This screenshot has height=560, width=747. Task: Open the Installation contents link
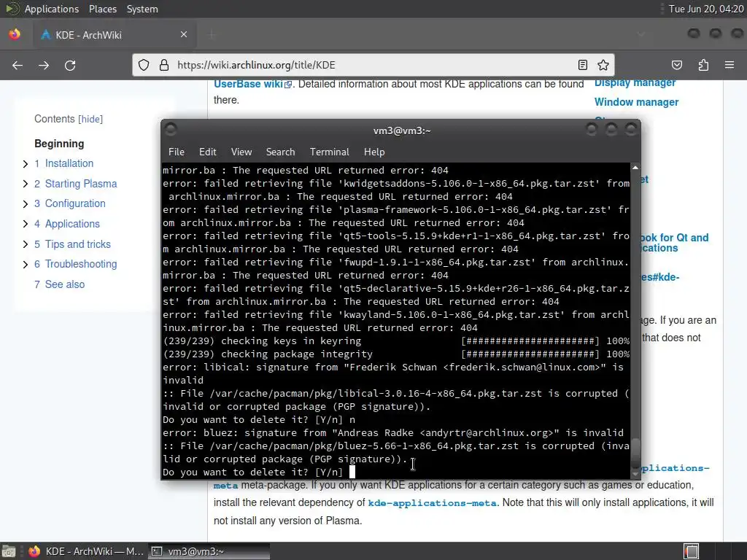pos(64,163)
